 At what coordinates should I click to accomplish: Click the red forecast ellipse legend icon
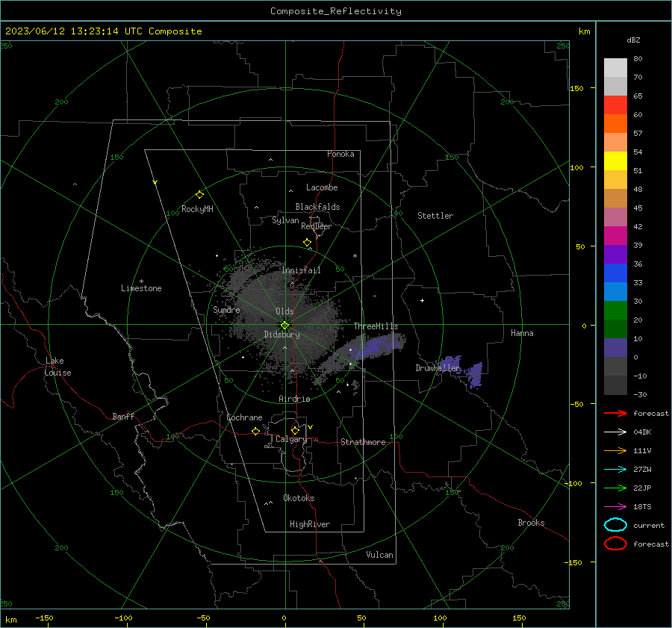click(615, 544)
